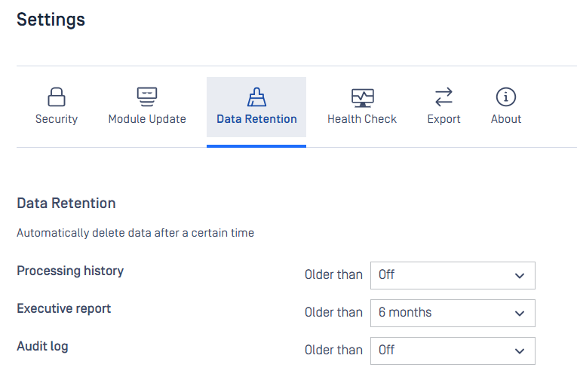Click the Data Retention section heading
This screenshot has height=392, width=577.
[66, 203]
